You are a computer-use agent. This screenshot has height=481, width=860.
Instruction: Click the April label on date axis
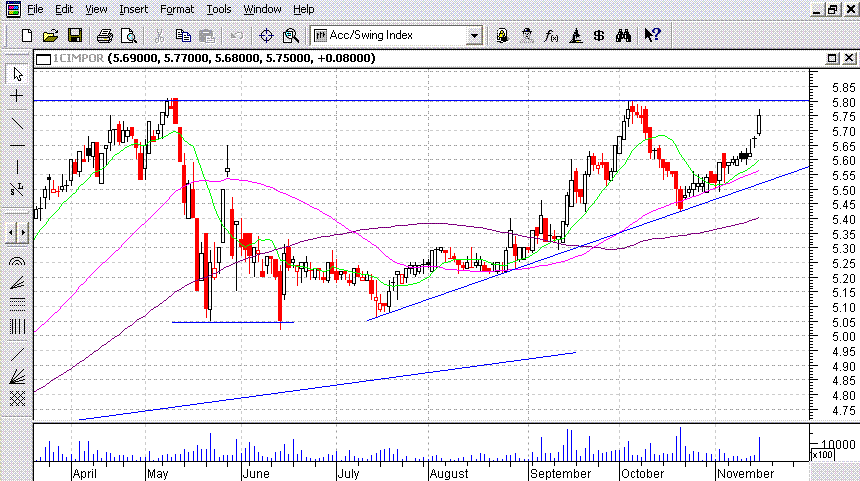84,474
